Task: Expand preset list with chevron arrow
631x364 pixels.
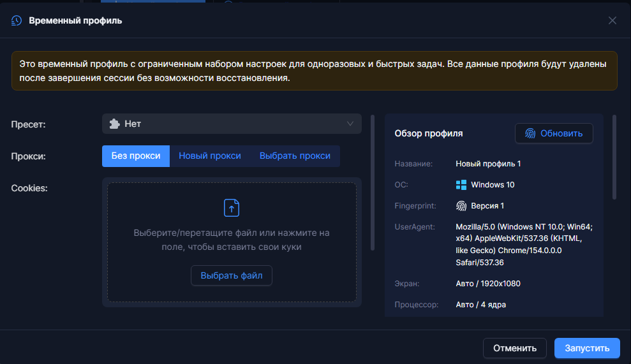Action: point(350,124)
